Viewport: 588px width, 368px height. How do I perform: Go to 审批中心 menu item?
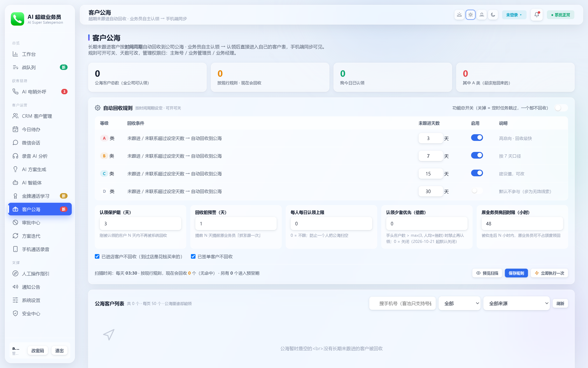pyautogui.click(x=40, y=222)
